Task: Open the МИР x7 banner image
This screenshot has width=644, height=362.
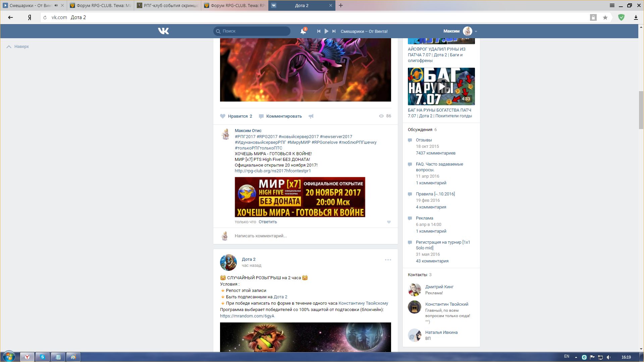Action: 300,197
